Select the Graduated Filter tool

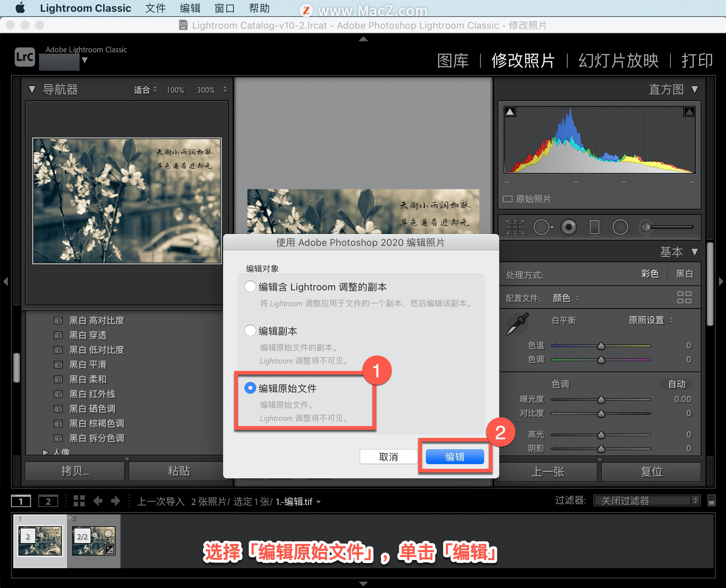[x=594, y=227]
